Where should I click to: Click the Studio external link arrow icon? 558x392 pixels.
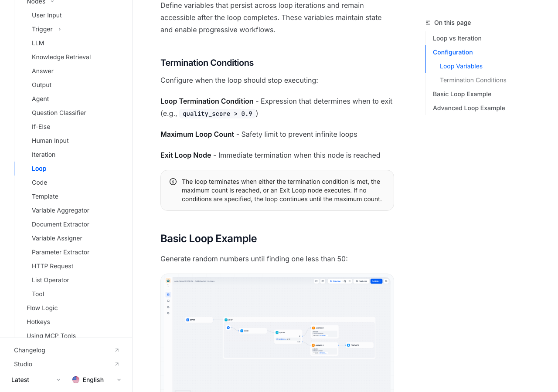point(117,364)
